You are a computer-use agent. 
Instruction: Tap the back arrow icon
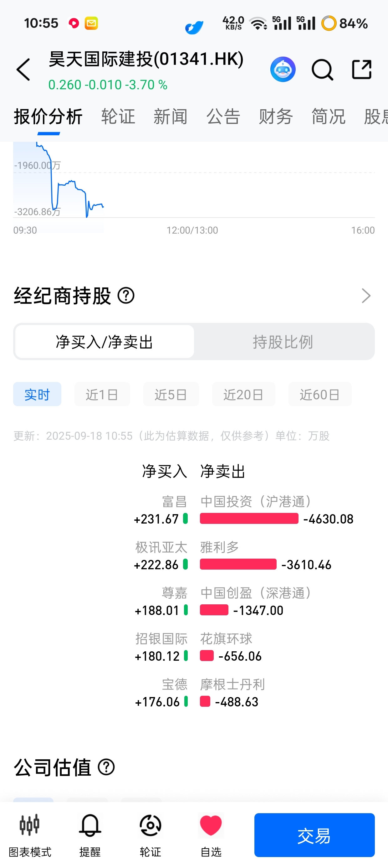(23, 70)
